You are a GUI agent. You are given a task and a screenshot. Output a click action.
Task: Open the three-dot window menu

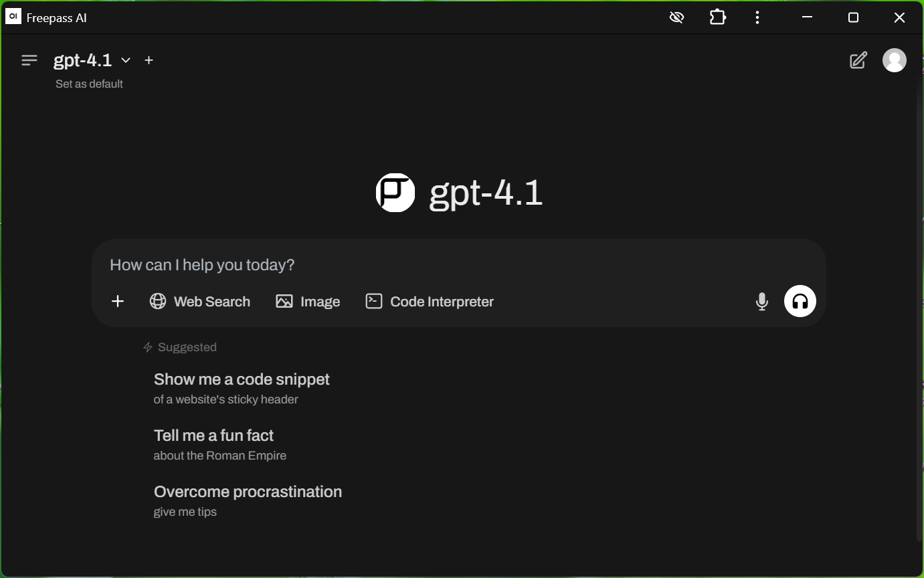tap(757, 17)
